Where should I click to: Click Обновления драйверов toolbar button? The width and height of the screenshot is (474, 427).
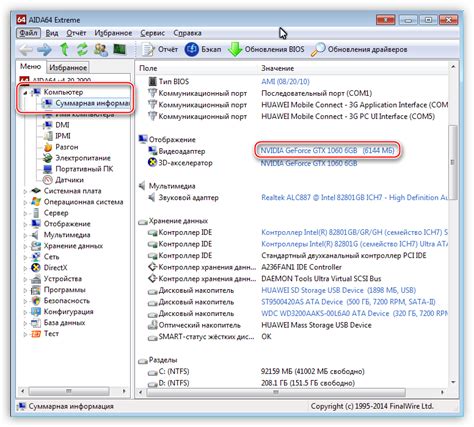(359, 50)
